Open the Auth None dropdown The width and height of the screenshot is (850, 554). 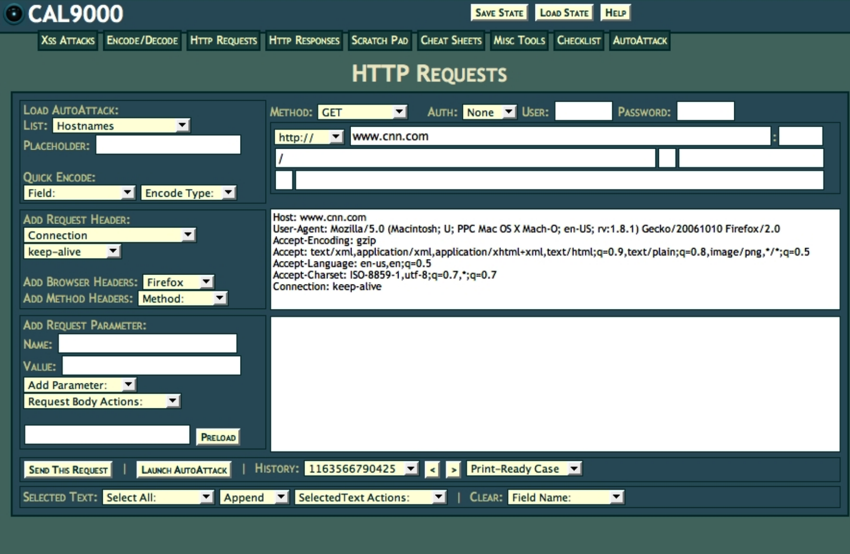pyautogui.click(x=489, y=112)
